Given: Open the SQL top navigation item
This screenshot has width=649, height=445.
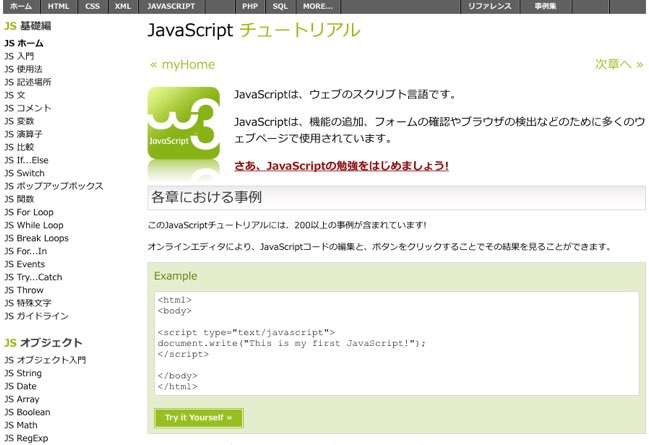Looking at the screenshot, I should tap(280, 6).
